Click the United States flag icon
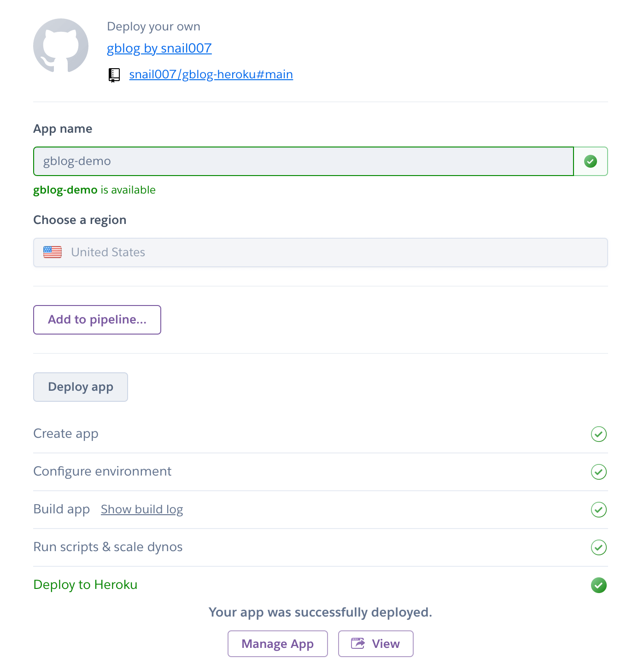This screenshot has width=644, height=670. (53, 252)
